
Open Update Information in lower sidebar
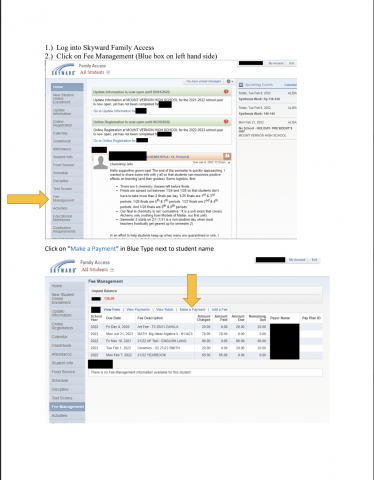[x=67, y=313]
